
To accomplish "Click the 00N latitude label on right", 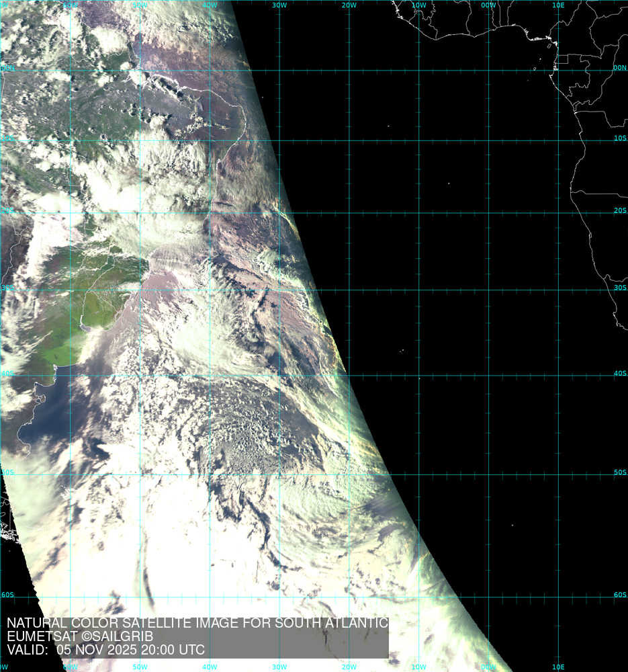I will coord(620,68).
